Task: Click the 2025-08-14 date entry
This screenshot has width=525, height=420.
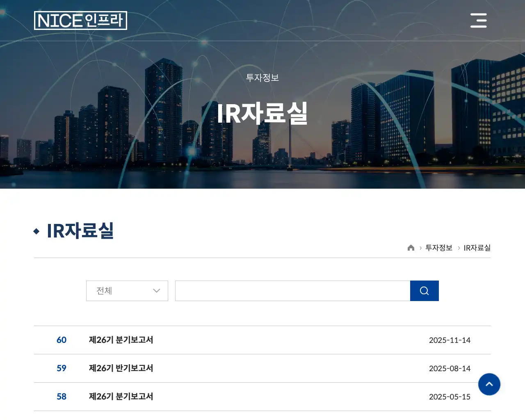Action: point(450,368)
